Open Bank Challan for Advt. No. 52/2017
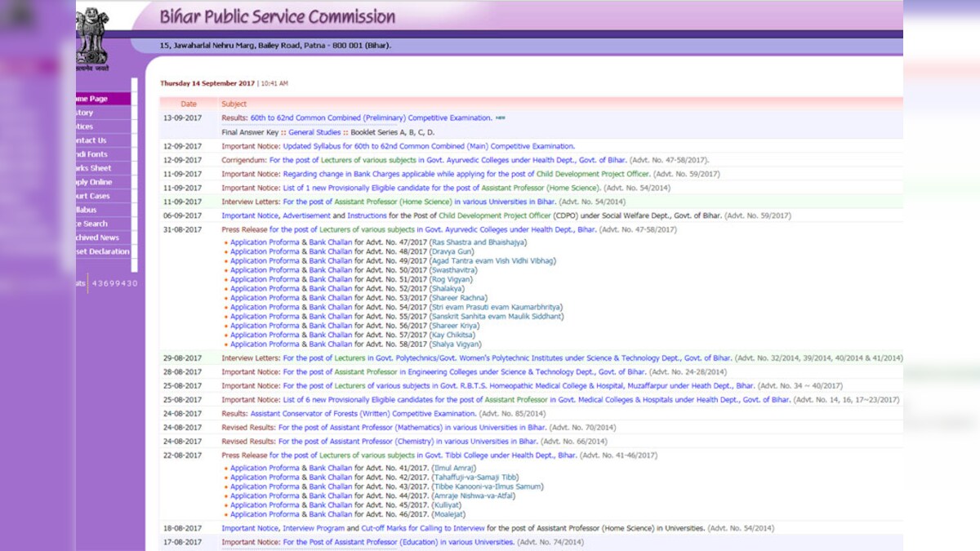Screen dimensions: 980x551 pyautogui.click(x=331, y=289)
